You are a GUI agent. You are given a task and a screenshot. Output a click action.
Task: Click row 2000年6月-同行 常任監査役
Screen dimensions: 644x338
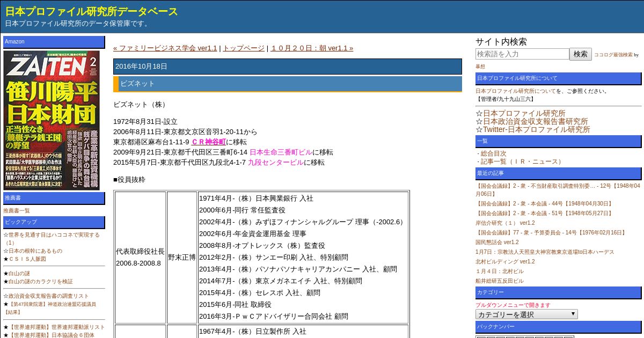pyautogui.click(x=242, y=210)
